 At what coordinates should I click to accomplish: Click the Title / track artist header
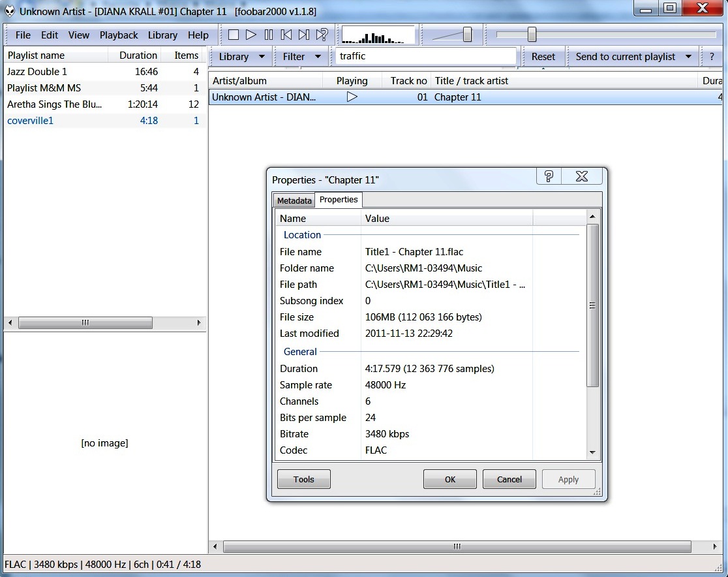coord(564,81)
